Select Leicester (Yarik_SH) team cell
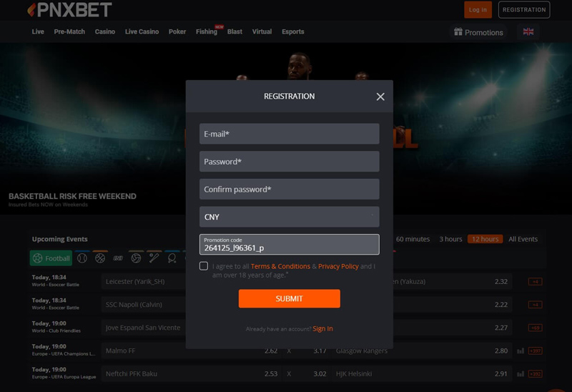572x392 pixels. pyautogui.click(x=144, y=281)
